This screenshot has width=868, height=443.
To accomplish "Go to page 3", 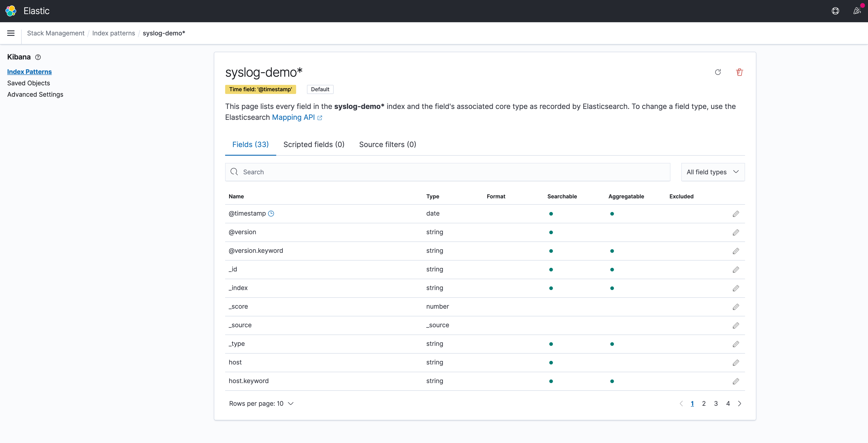I will (x=716, y=404).
